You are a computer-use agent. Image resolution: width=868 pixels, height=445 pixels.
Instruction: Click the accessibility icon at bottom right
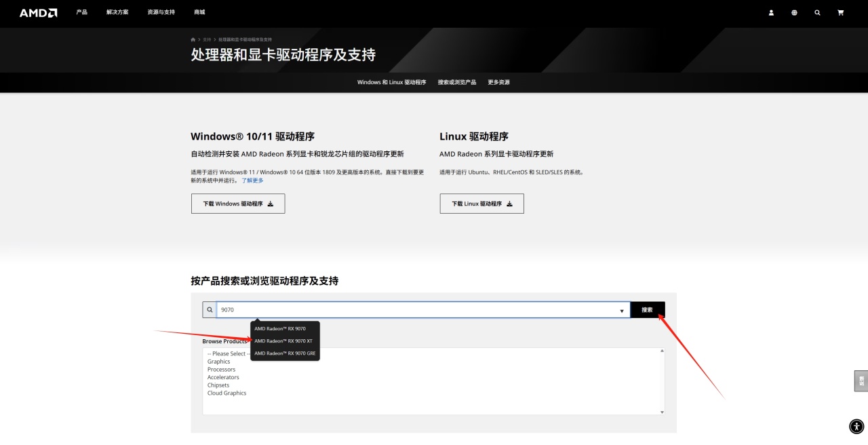click(x=856, y=427)
